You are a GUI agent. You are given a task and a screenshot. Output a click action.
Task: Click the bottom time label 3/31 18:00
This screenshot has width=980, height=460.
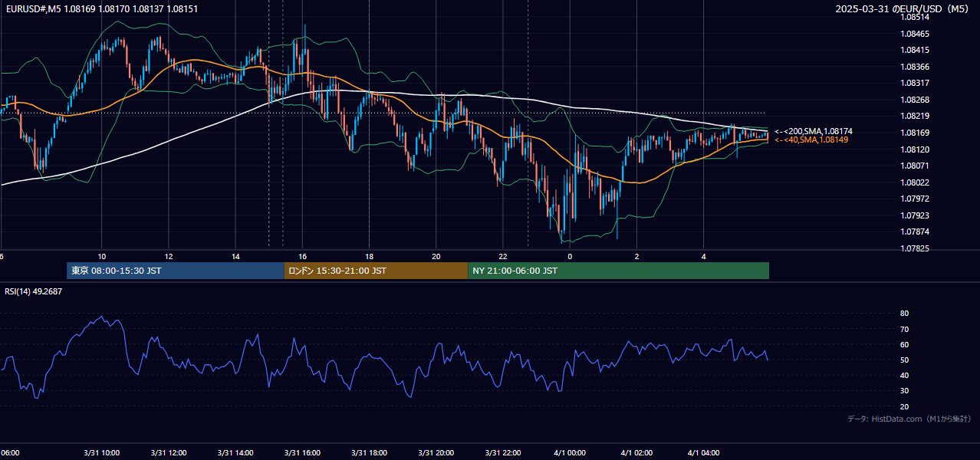point(369,453)
